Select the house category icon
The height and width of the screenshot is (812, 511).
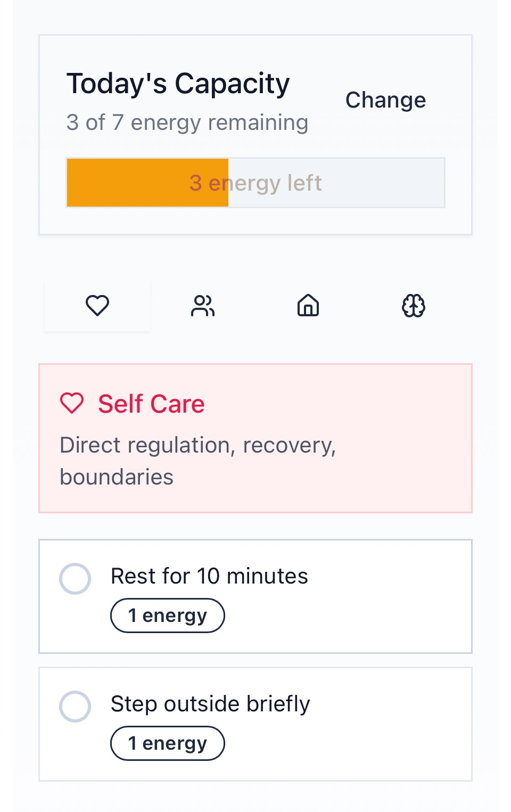pyautogui.click(x=308, y=306)
